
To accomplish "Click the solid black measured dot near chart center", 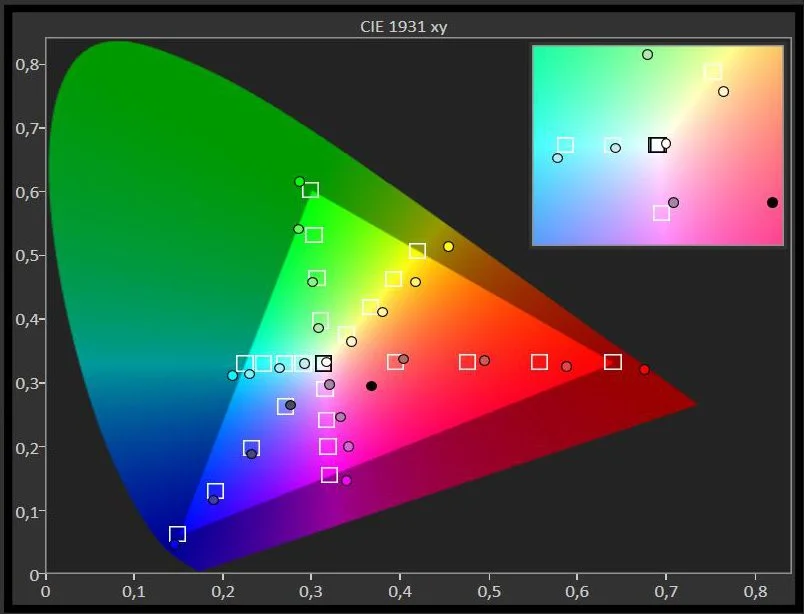I will click(370, 384).
